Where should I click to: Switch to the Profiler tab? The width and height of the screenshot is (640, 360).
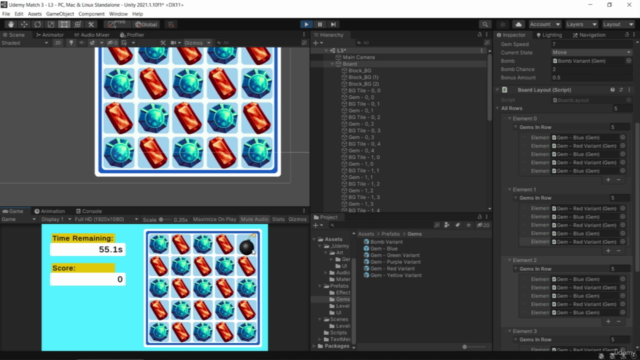pos(132,35)
